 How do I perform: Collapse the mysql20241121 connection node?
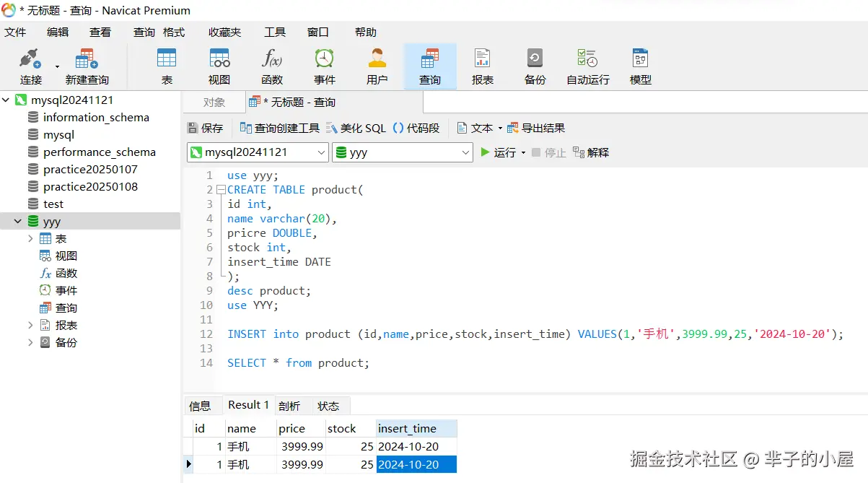point(6,100)
